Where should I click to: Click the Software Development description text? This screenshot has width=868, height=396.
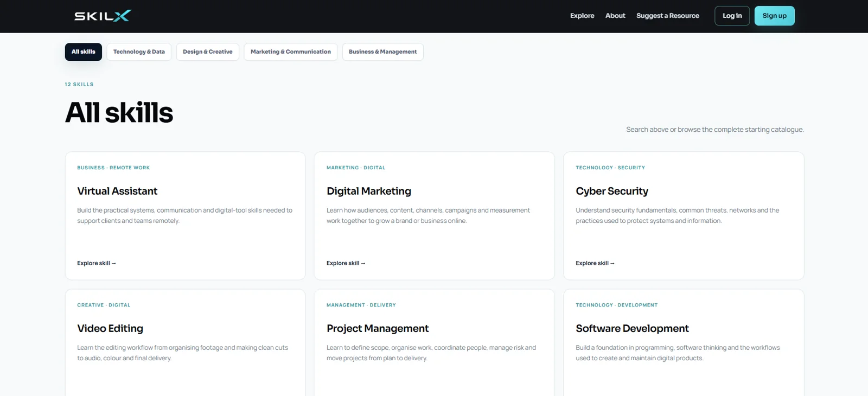click(x=678, y=353)
